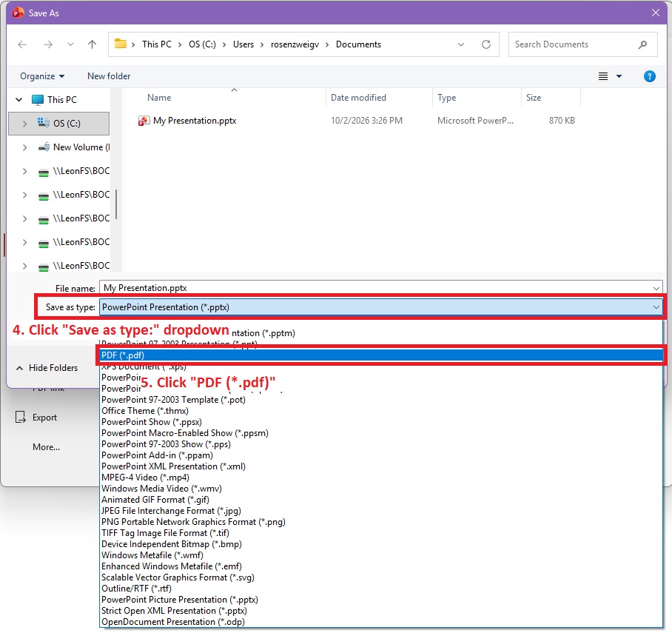
Task: Click the folder icon in address bar
Action: point(121,44)
